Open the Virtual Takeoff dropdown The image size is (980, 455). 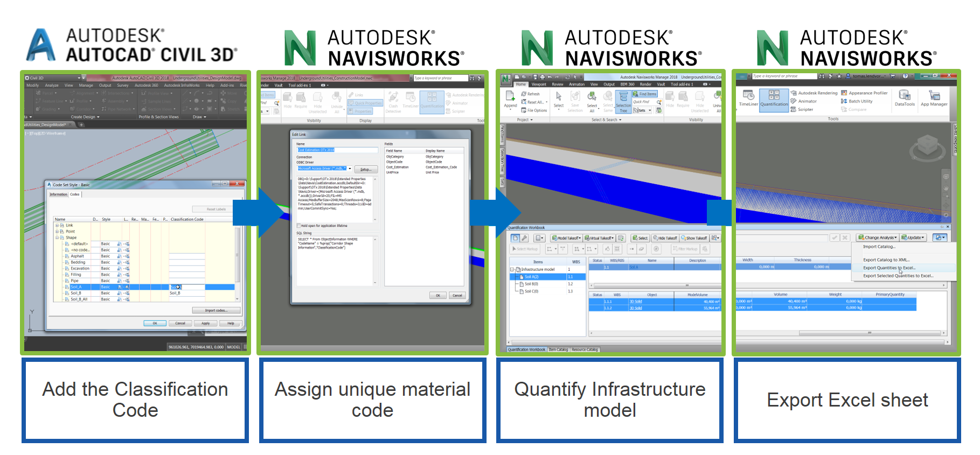pos(599,238)
